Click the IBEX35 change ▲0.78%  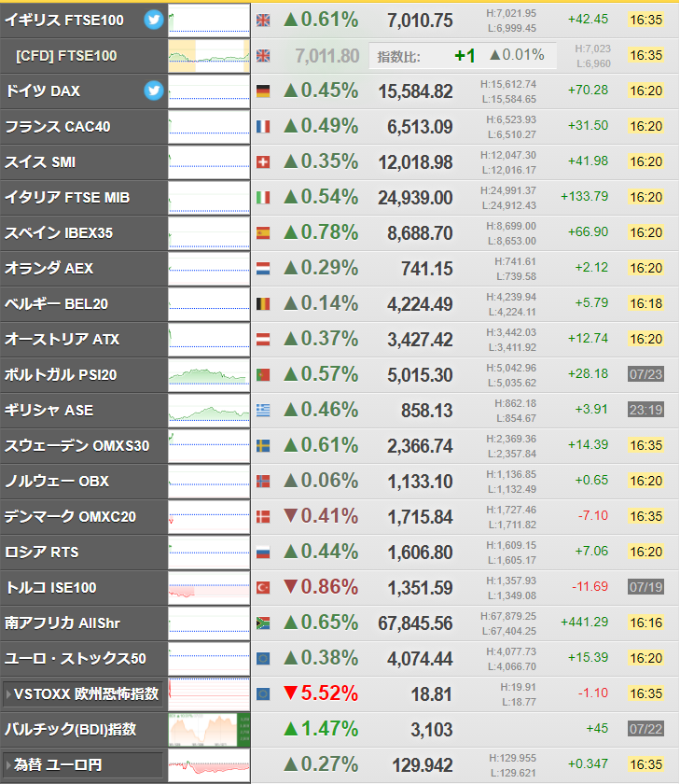[x=321, y=232]
